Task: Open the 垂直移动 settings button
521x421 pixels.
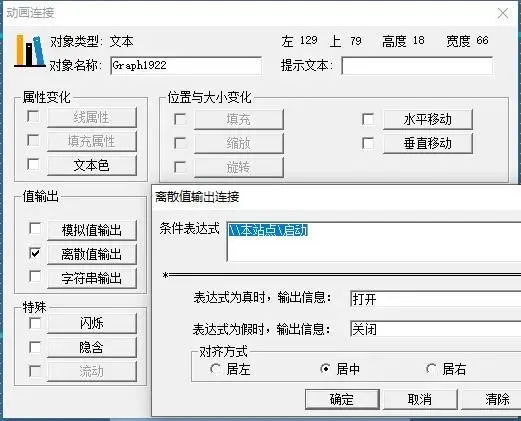Action: point(428,143)
